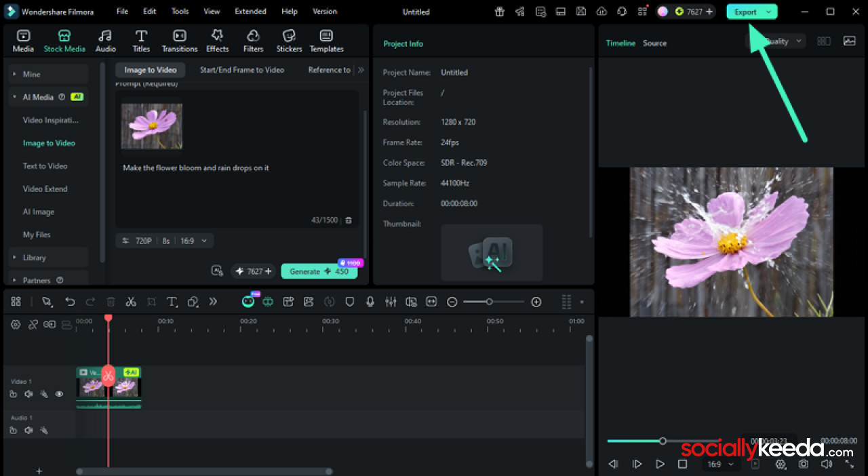
Task: Zoom in the timeline with plus icon
Action: tap(536, 302)
